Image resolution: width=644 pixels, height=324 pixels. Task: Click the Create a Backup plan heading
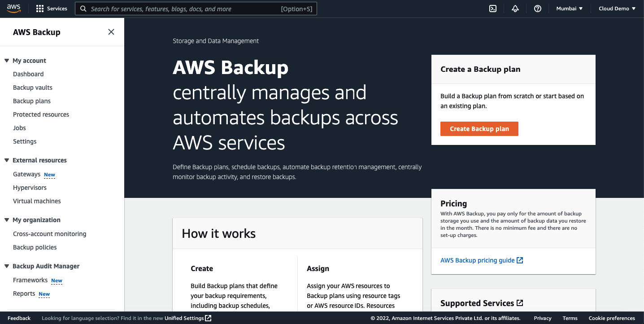[480, 69]
